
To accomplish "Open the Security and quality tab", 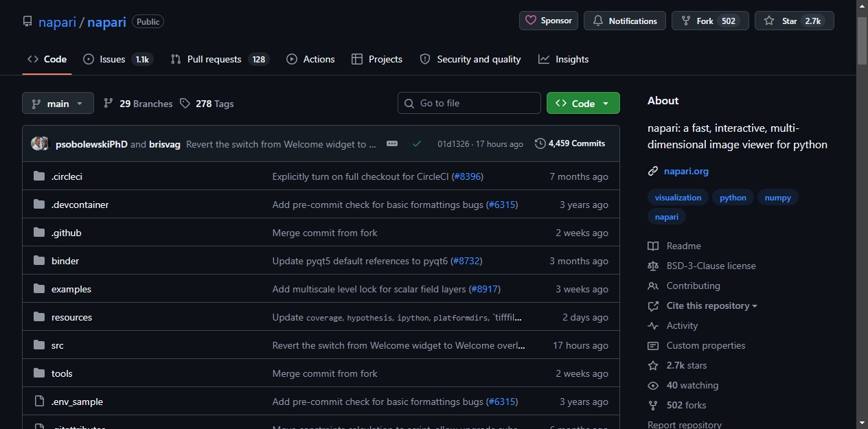I will [x=470, y=59].
